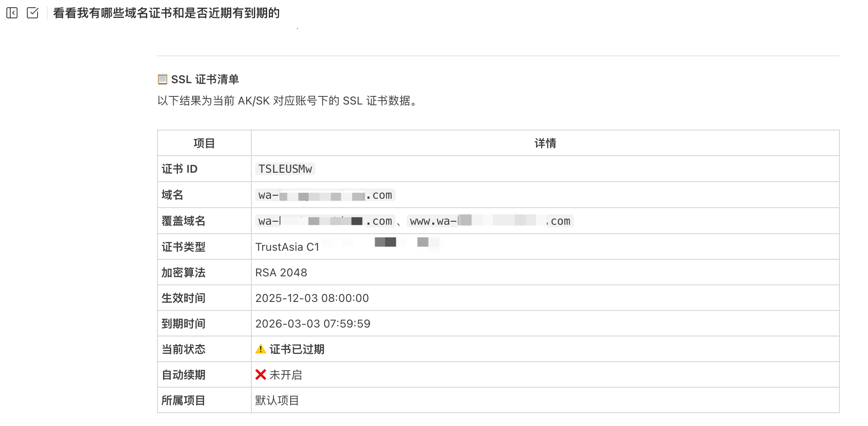This screenshot has height=426, width=868.
Task: Click the SSL 证书清单 heading
Action: pyautogui.click(x=205, y=79)
